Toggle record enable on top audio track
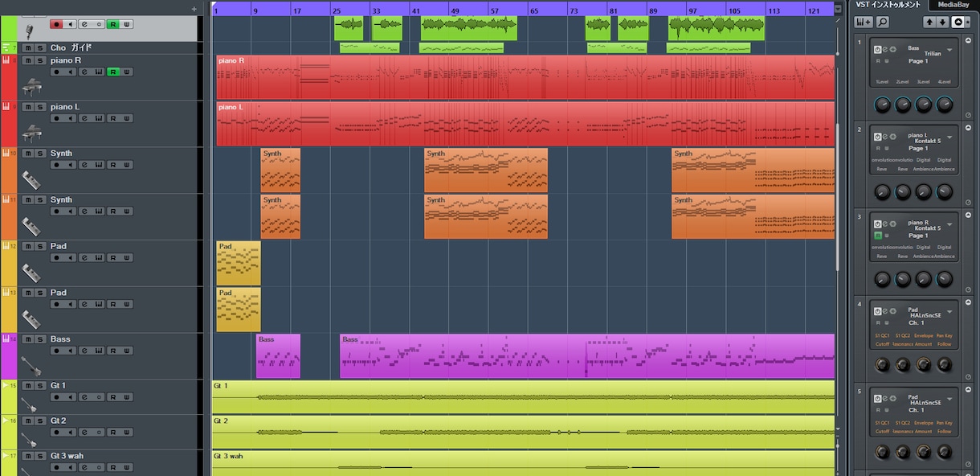Screen dimensions: 980x476 pyautogui.click(x=56, y=24)
